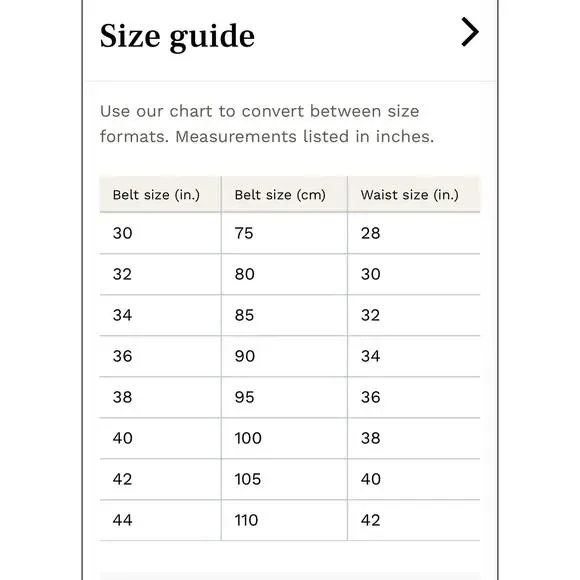Click belt size 42 inches cell

[x=160, y=479]
